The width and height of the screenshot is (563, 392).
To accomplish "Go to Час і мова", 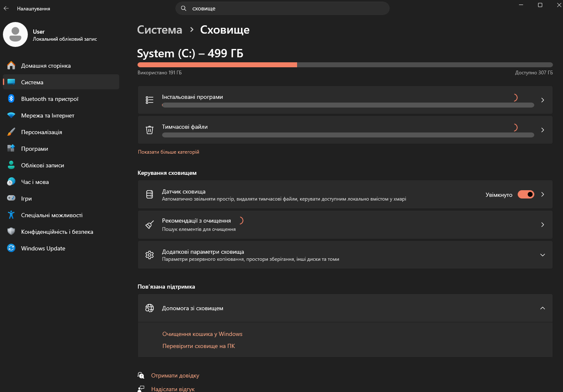I will tap(61, 182).
